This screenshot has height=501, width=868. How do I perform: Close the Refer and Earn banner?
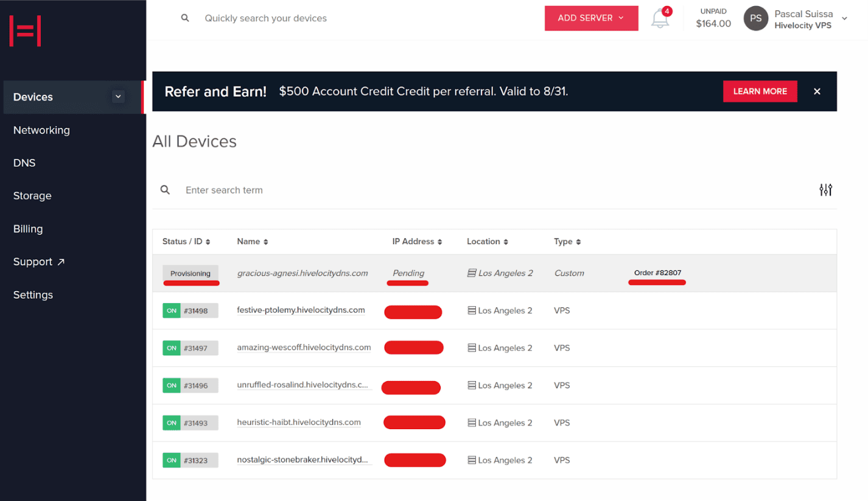pyautogui.click(x=817, y=91)
